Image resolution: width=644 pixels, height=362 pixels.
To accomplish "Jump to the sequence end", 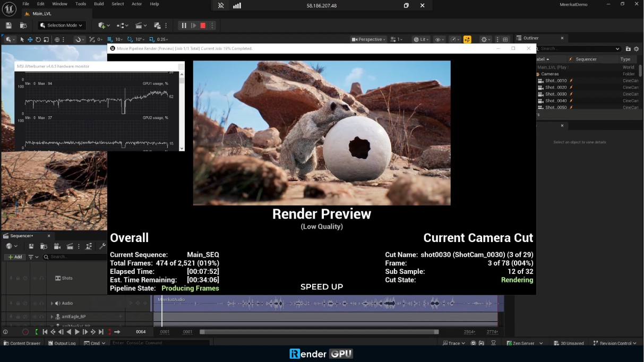I will (101, 332).
